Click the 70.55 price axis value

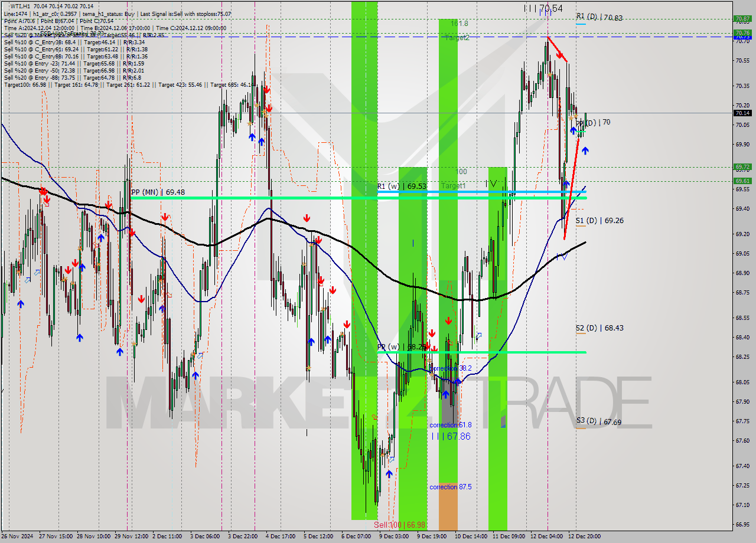742,60
